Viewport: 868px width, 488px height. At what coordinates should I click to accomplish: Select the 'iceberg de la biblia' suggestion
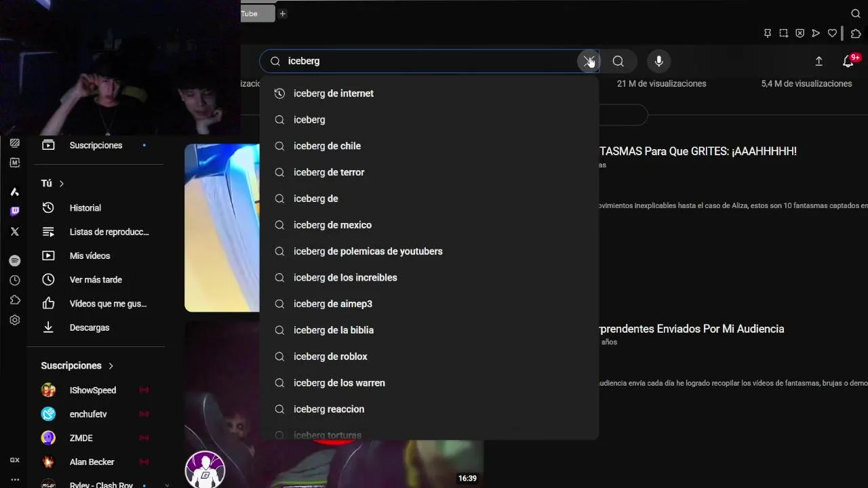click(429, 330)
